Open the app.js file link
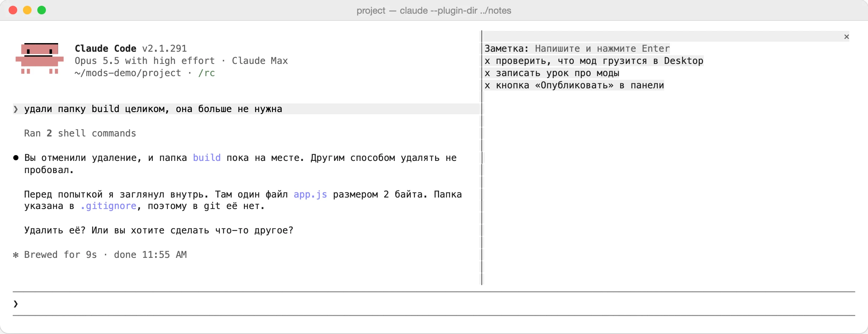Screen dimensions: 868x334 pyautogui.click(x=310, y=194)
